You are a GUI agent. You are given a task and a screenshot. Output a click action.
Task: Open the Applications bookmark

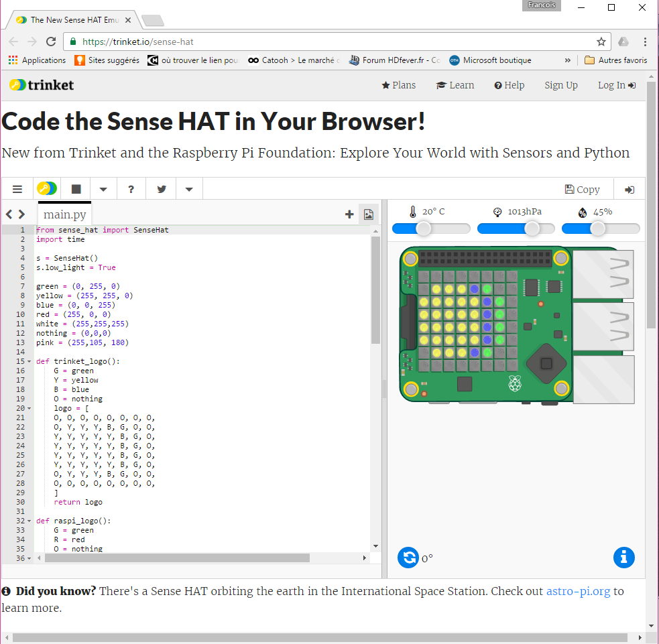[x=37, y=60]
